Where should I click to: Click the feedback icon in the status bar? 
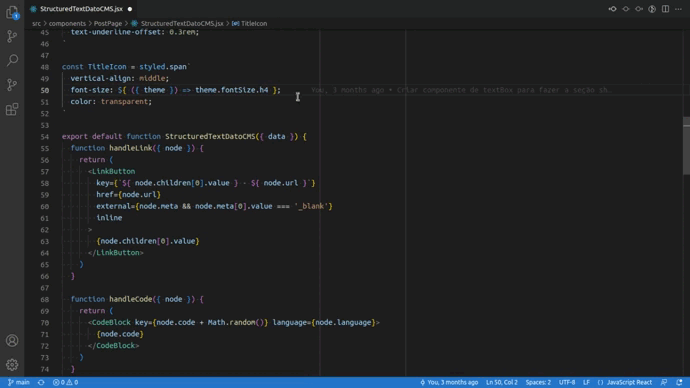[664, 382]
